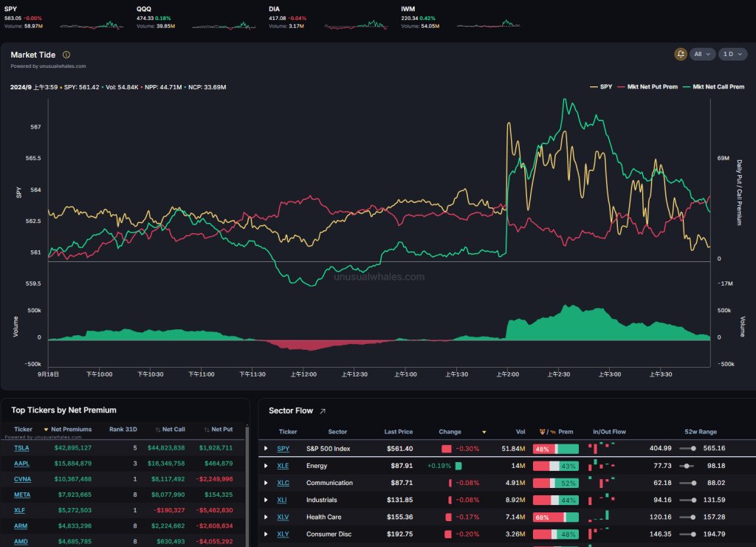Click the alert bell icon
This screenshot has width=756, height=547.
[680, 55]
